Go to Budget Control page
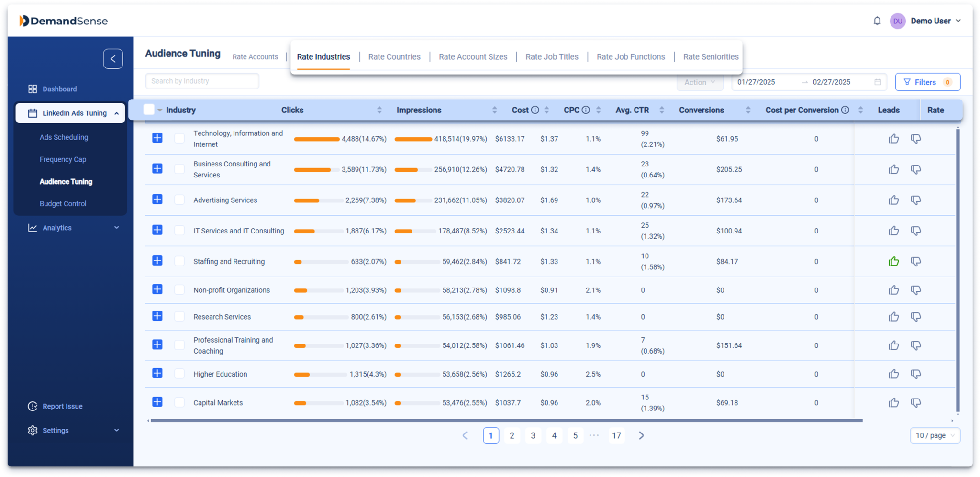The height and width of the screenshot is (477, 980). pos(63,203)
